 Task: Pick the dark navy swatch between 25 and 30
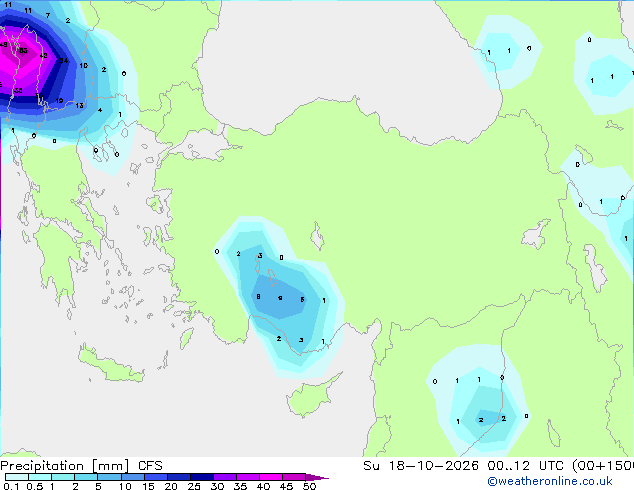click(x=202, y=477)
